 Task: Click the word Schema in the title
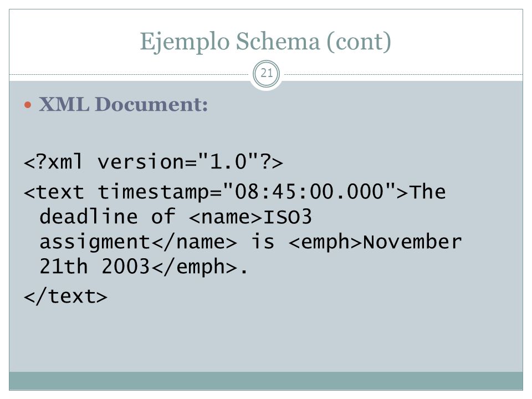278,41
